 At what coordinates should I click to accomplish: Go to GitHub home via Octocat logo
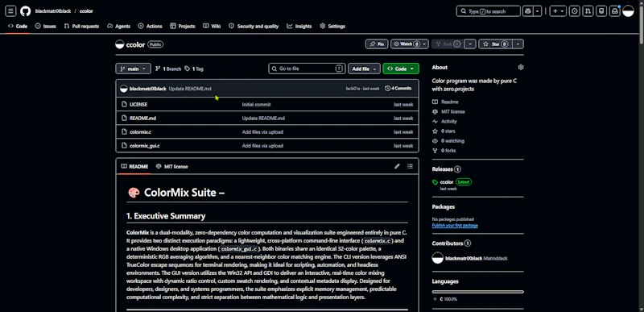tap(26, 11)
